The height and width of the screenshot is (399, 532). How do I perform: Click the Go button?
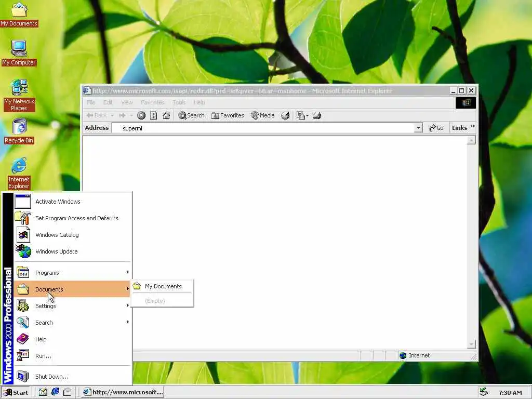coord(436,128)
